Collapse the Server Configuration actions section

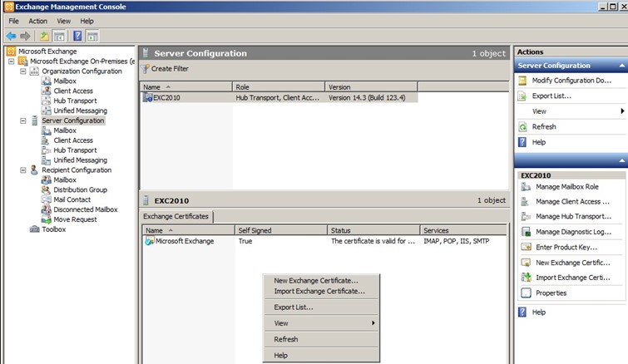(621, 66)
